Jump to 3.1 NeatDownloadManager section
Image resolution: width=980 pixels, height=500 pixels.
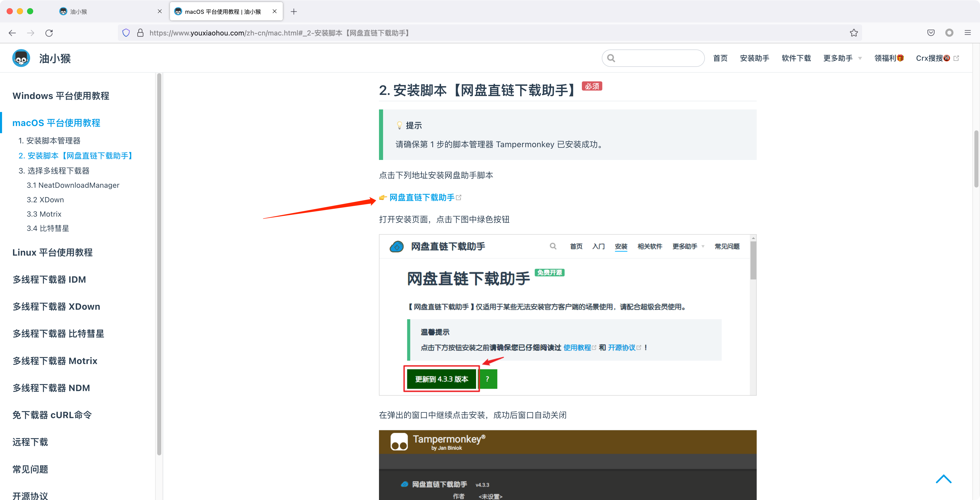pyautogui.click(x=73, y=185)
